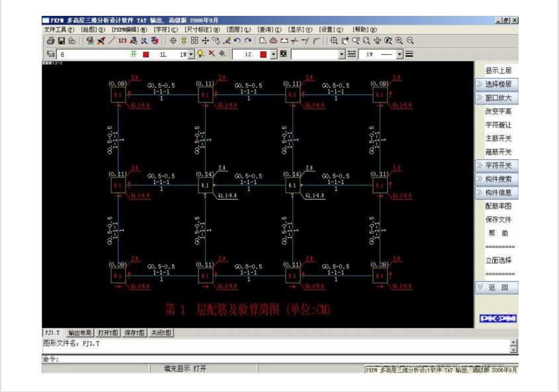The height and width of the screenshot is (392, 559).
Task: Click the red 123 number annotation icon
Action: [x=122, y=40]
